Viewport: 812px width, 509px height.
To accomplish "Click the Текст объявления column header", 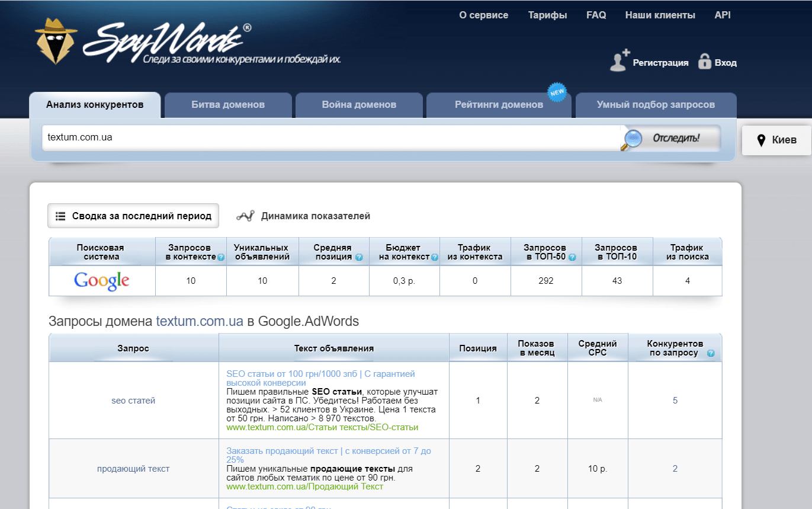I will 334,348.
